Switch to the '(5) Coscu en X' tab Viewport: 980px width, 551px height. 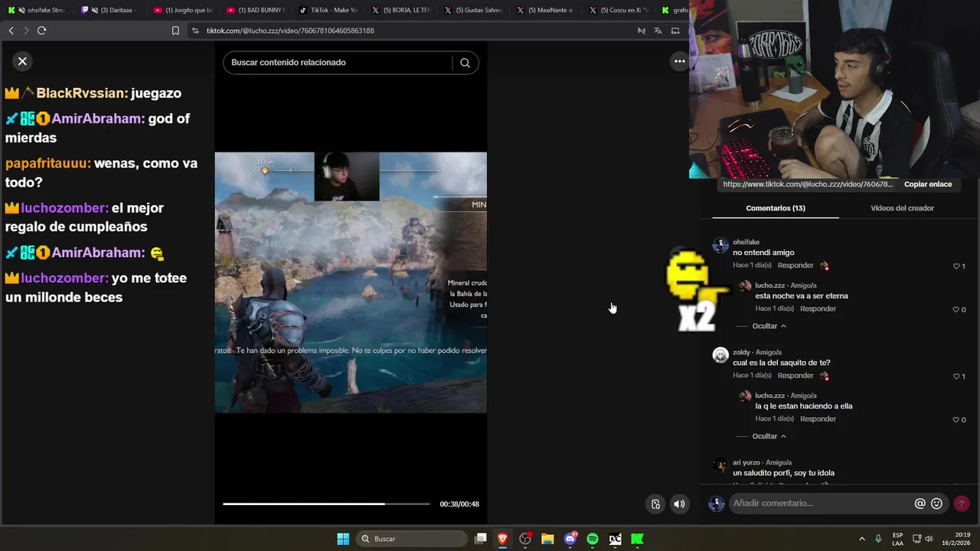619,10
